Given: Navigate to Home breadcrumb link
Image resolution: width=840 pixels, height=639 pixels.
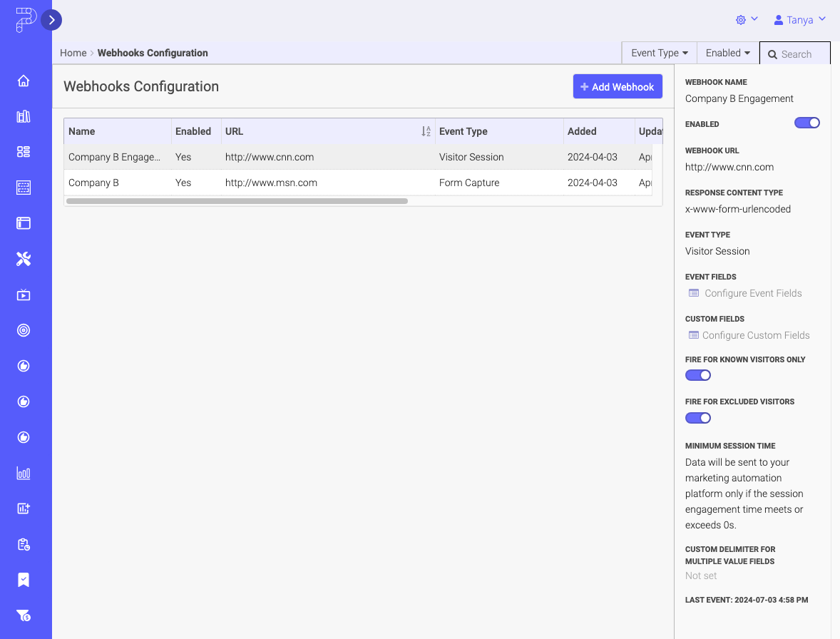Looking at the screenshot, I should [73, 53].
